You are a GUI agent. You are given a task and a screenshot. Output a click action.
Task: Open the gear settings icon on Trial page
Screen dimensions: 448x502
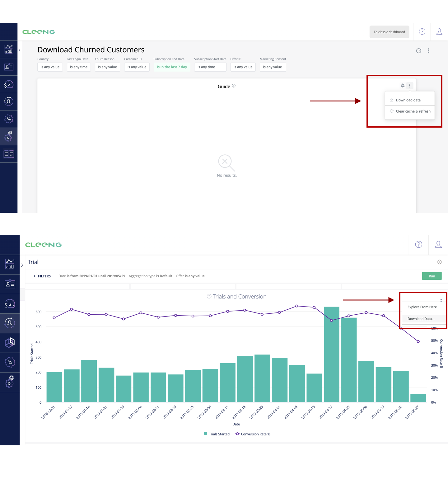click(439, 262)
